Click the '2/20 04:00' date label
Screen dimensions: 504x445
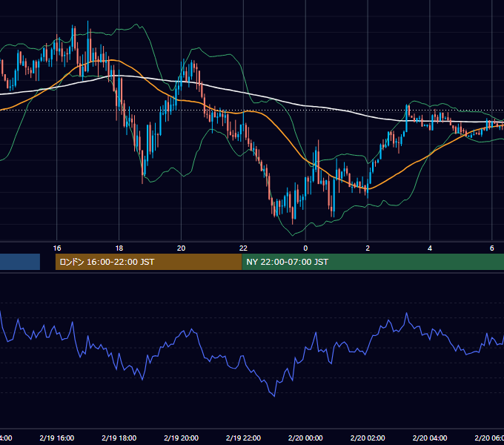pos(430,438)
